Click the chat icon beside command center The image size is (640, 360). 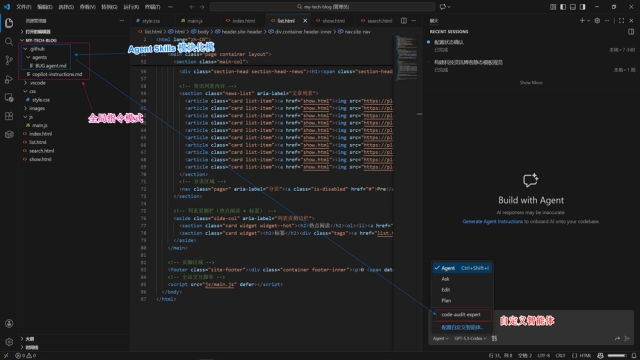pos(443,7)
